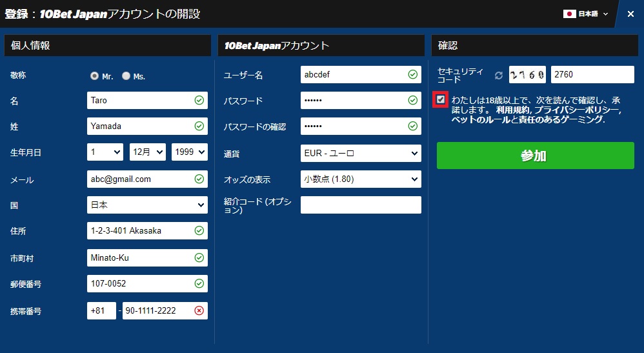Open the ベットのルール link
This screenshot has height=353, width=644.
(x=480, y=119)
